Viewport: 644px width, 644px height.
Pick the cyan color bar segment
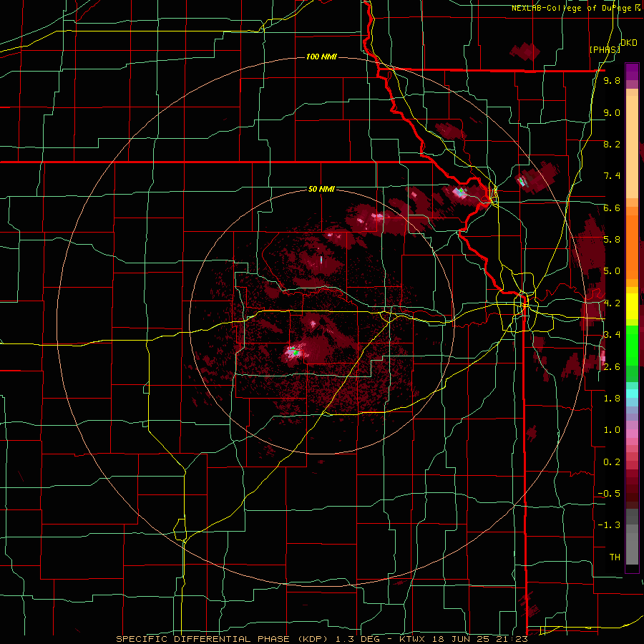632,394
